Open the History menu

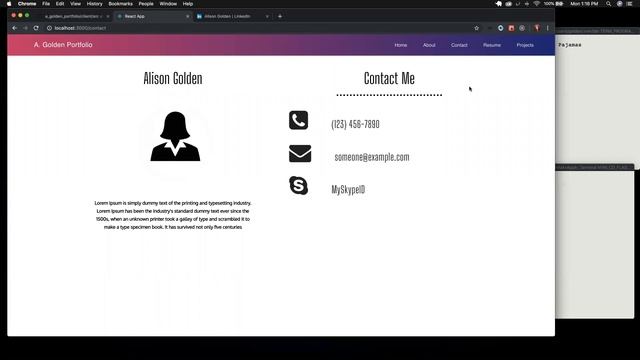click(x=94, y=4)
